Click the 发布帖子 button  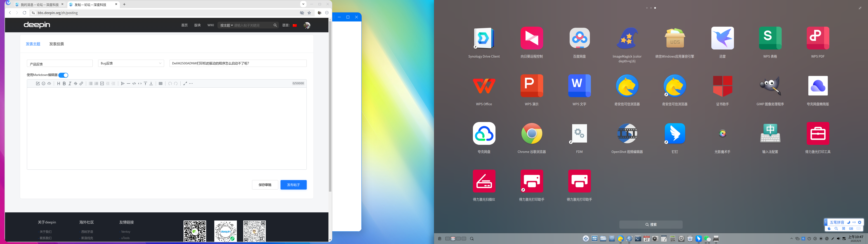(x=293, y=185)
